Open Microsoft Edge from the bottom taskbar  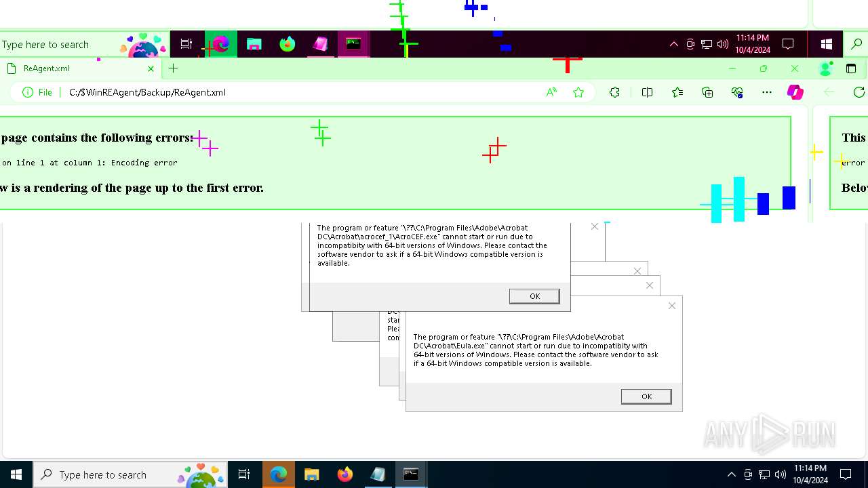[278, 474]
